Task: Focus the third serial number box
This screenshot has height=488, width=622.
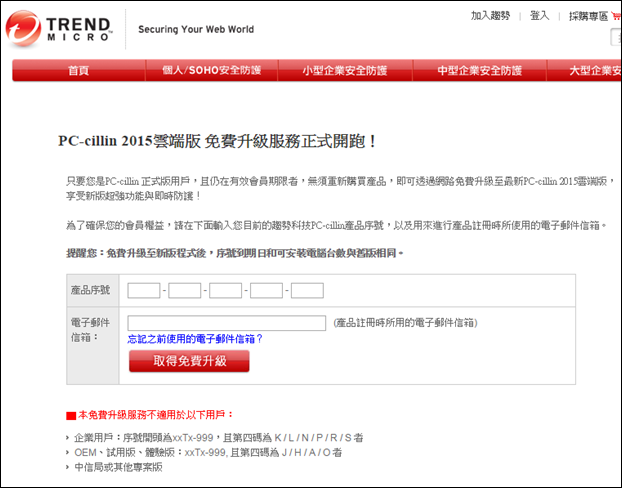Action: coord(225,290)
